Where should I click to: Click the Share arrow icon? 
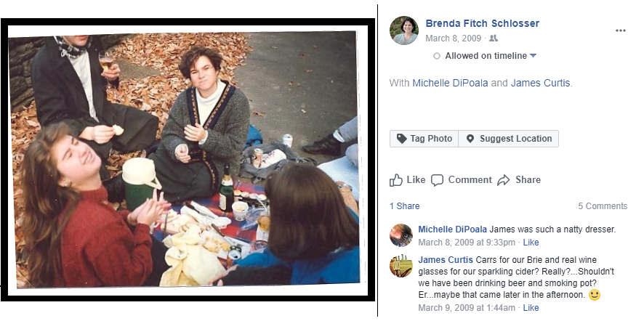point(504,180)
